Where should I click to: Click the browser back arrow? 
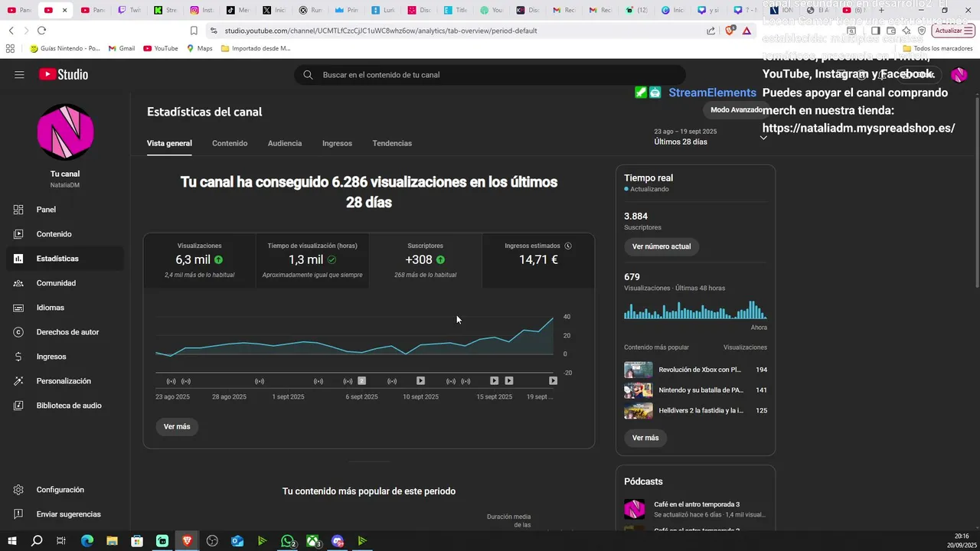tap(11, 31)
